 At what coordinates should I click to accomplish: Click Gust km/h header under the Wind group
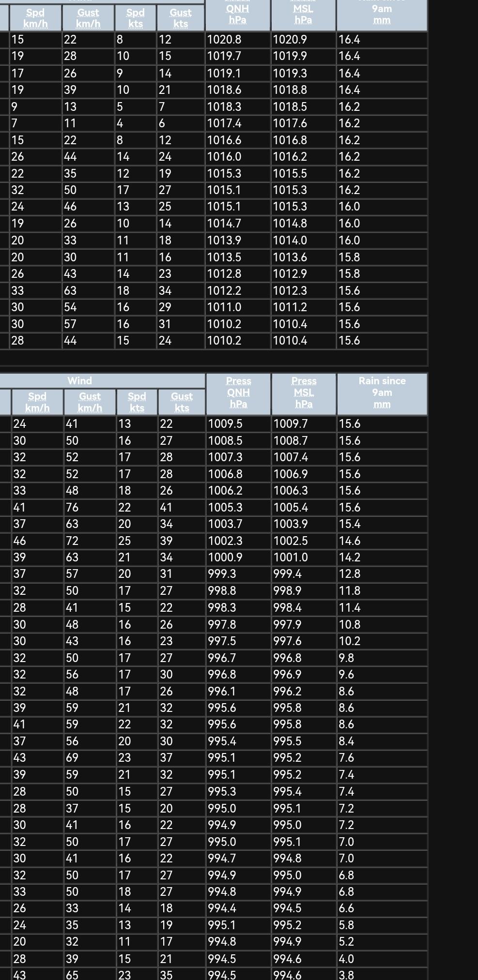[90, 402]
